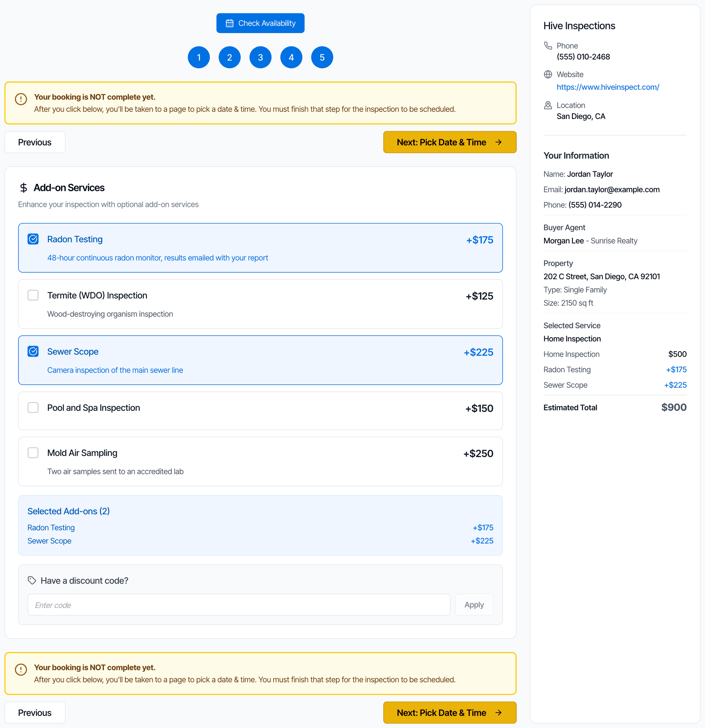Click the Termite inspection +$125 price
Screen dimensions: 705x728
click(x=479, y=296)
